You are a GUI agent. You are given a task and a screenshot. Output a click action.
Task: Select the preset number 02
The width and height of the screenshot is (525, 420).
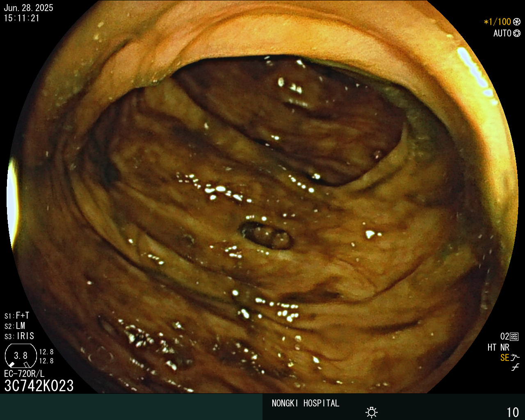[504, 337]
